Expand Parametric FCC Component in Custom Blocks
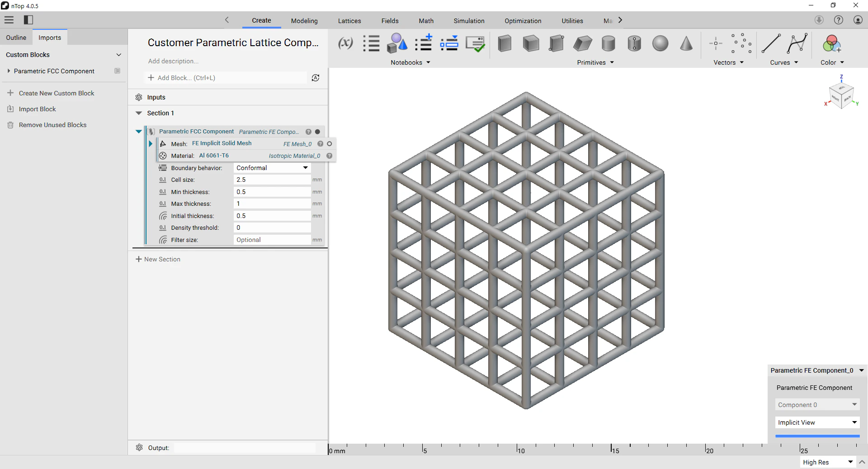Screen dimensions: 868x469 [x=9, y=71]
